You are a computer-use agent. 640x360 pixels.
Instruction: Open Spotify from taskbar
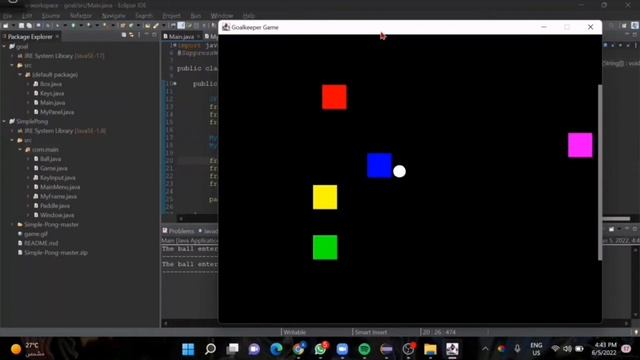point(364,349)
